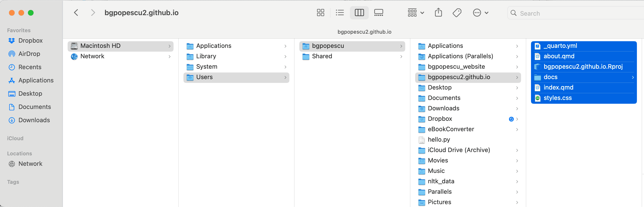Open AirDrop in the sidebar
Image resolution: width=644 pixels, height=207 pixels.
point(29,54)
